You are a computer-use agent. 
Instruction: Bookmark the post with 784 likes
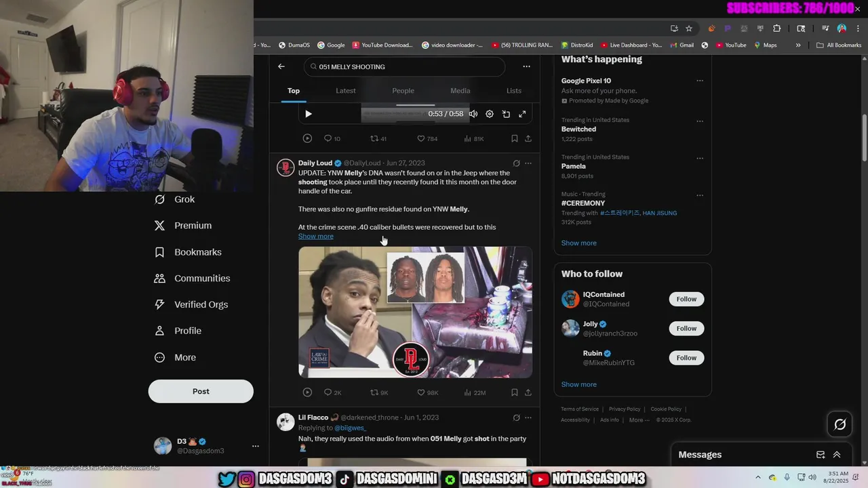pos(515,138)
